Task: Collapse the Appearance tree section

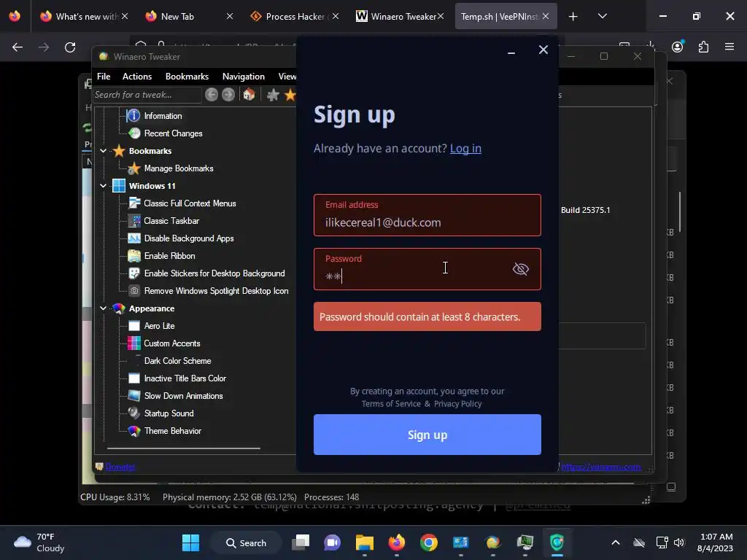Action: [x=103, y=308]
